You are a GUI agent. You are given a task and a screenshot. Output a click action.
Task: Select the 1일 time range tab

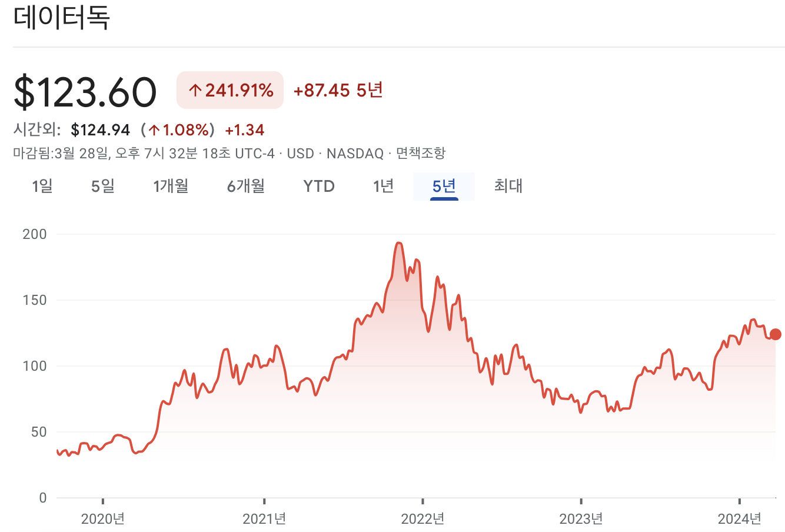42,186
